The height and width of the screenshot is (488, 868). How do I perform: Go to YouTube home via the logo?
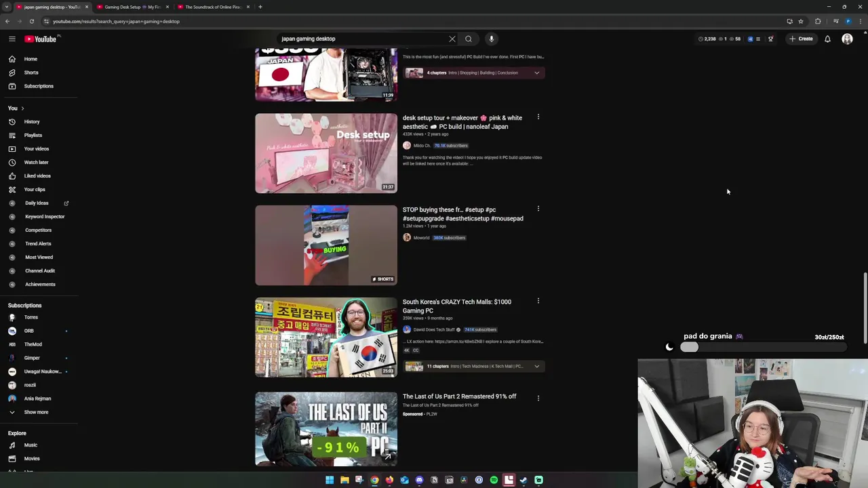point(41,39)
